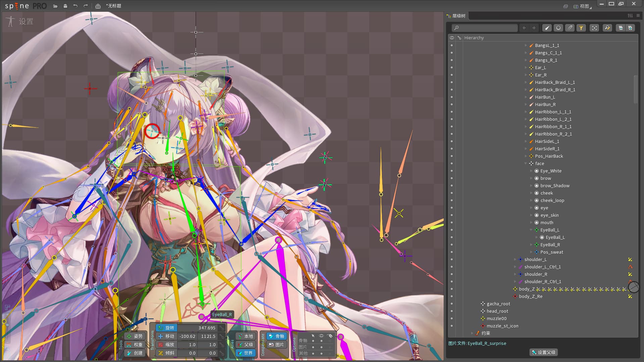Toggle the yellow funnel filter button
Image resolution: width=644 pixels, height=362 pixels.
pyautogui.click(x=581, y=28)
